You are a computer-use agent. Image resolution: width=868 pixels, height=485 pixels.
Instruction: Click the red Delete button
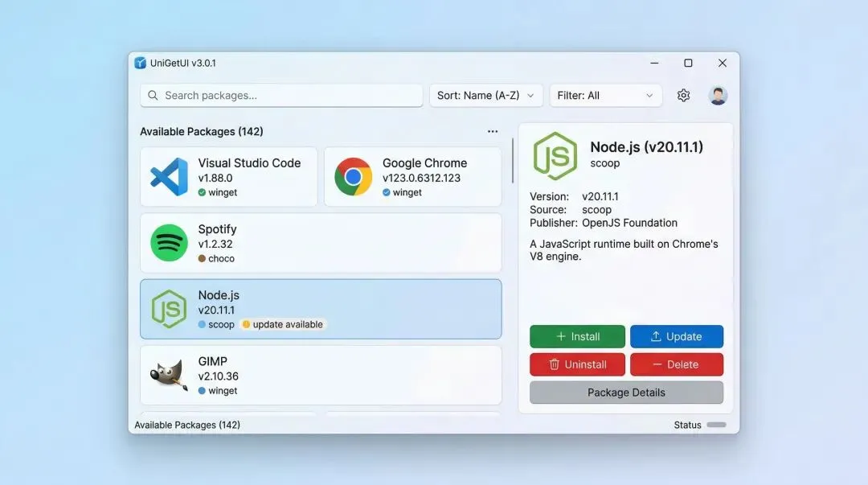(x=677, y=364)
